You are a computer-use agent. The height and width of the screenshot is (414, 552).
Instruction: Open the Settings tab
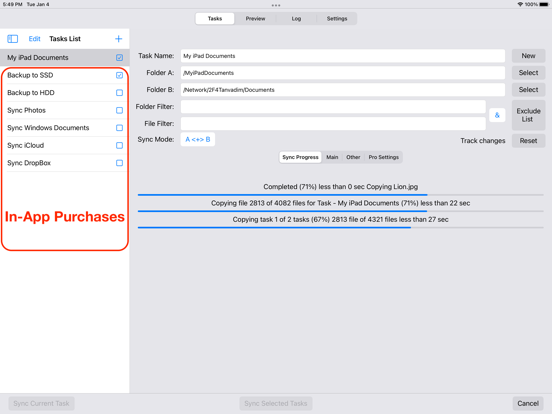click(337, 19)
